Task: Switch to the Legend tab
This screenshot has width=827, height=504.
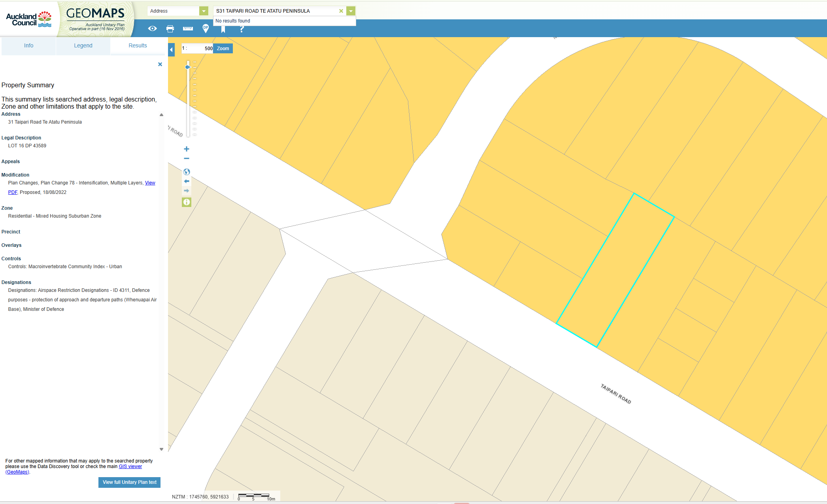Action: (x=83, y=46)
